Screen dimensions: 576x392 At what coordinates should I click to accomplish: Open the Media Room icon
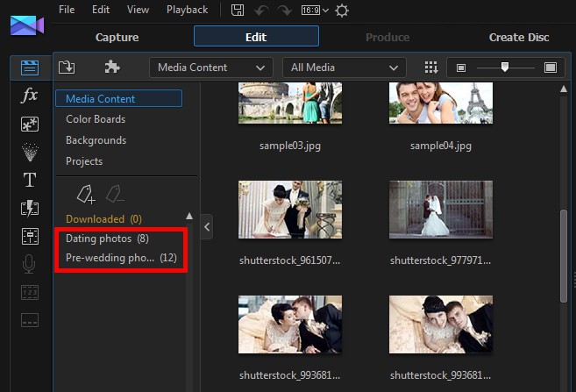pos(30,68)
